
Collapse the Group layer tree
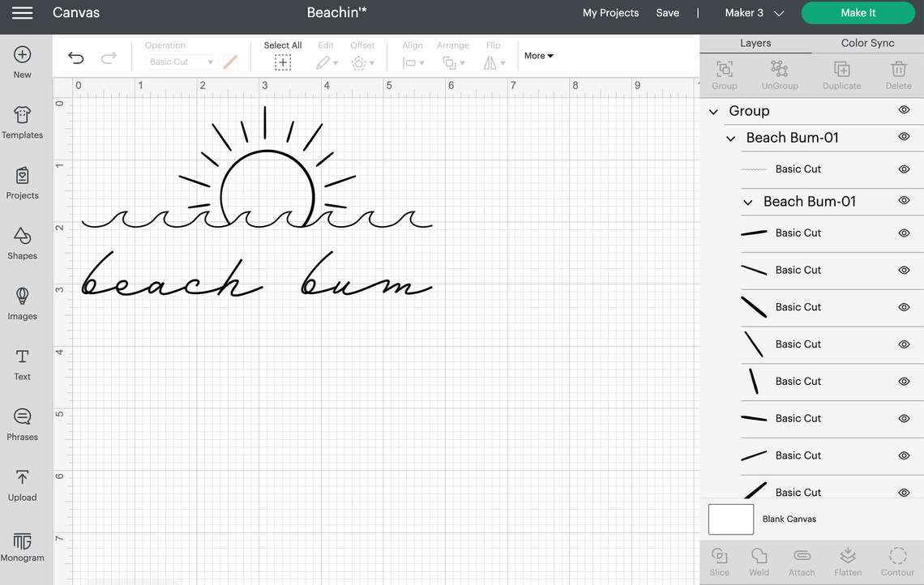click(x=713, y=111)
